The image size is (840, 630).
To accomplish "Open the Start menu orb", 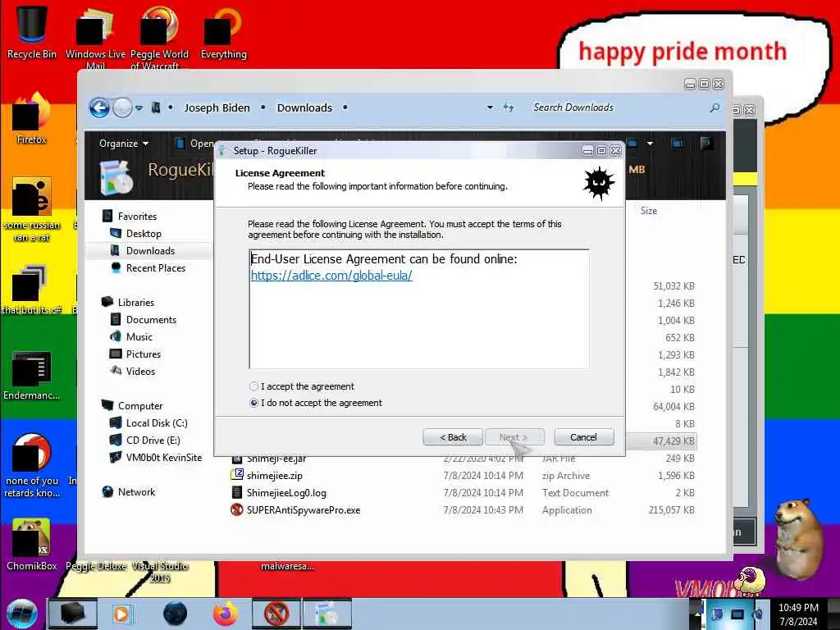I will [x=22, y=614].
